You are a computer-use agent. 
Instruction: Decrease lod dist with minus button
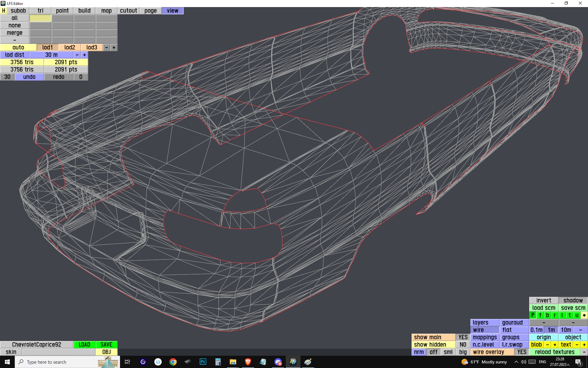tap(77, 55)
